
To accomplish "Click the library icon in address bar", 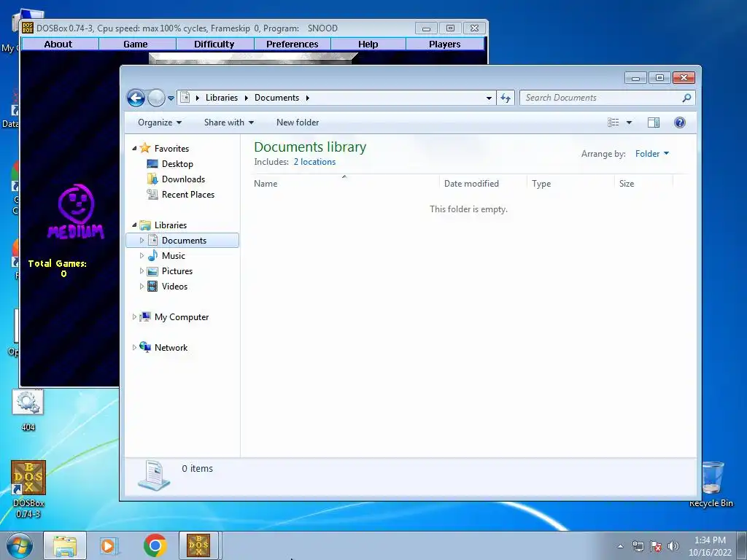I will [x=185, y=98].
